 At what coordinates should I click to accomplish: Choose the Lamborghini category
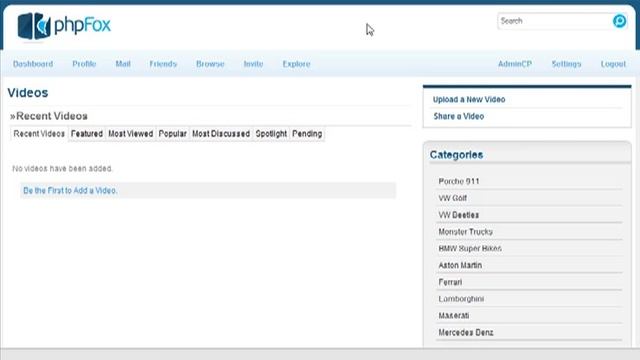[x=461, y=299]
